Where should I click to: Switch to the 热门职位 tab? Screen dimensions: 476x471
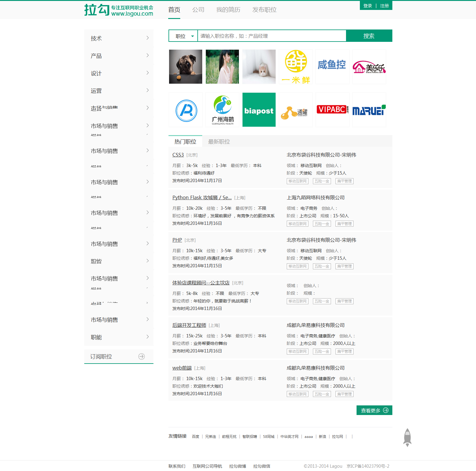pyautogui.click(x=185, y=141)
